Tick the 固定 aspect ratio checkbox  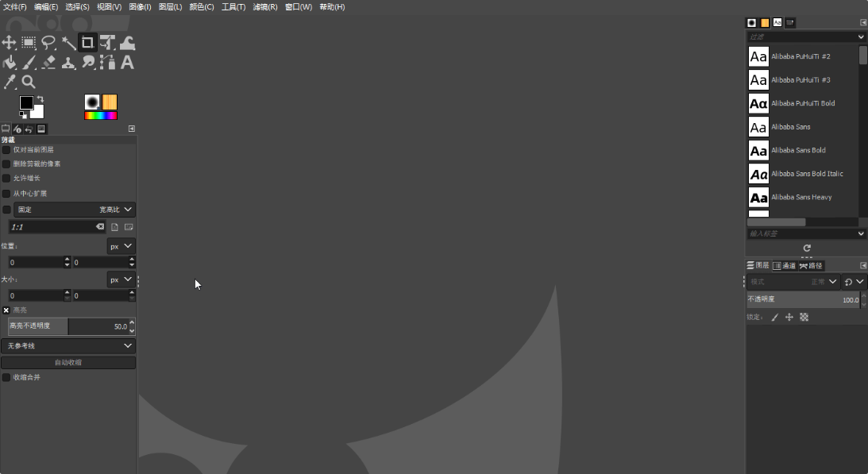click(6, 210)
